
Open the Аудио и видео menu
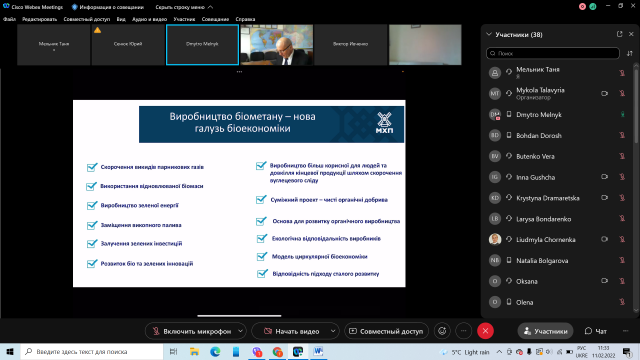click(149, 19)
